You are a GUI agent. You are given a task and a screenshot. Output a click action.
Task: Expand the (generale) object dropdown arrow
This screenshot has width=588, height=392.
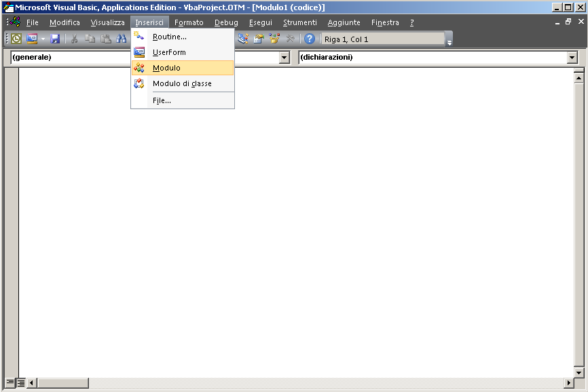pyautogui.click(x=284, y=57)
